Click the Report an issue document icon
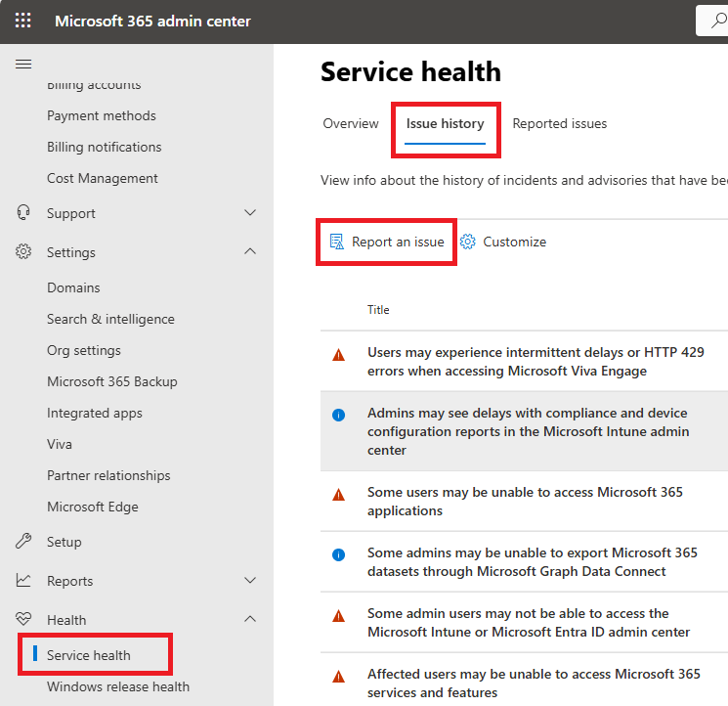 click(x=336, y=242)
